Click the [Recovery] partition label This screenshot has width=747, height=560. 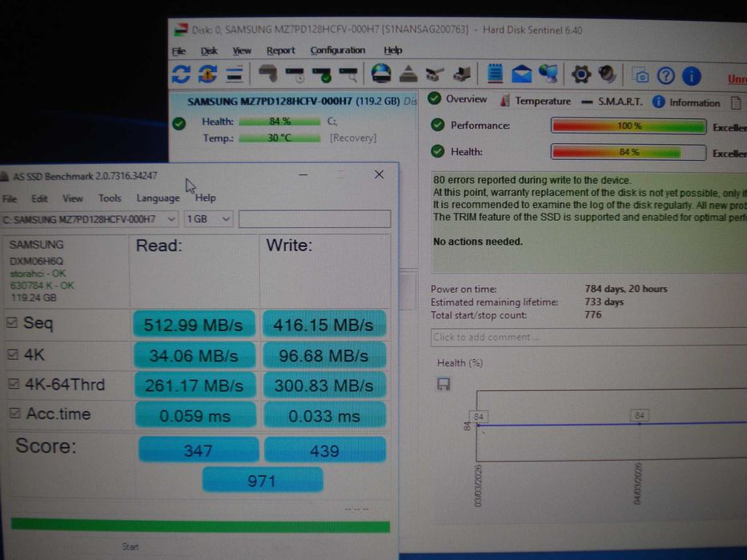click(353, 138)
